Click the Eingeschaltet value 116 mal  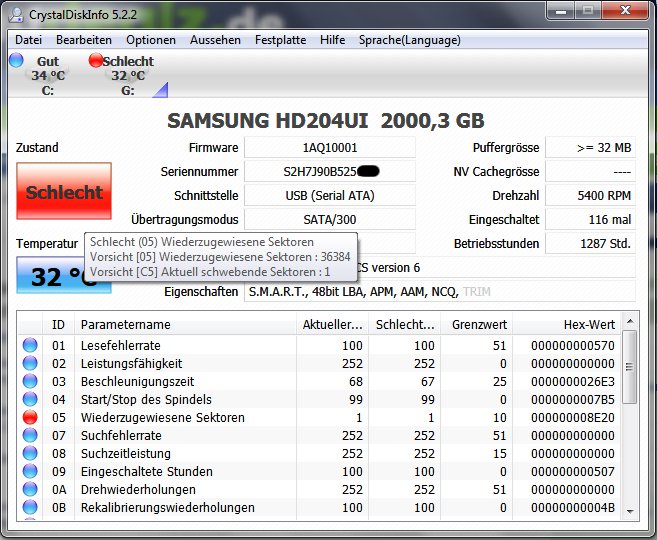[590, 219]
